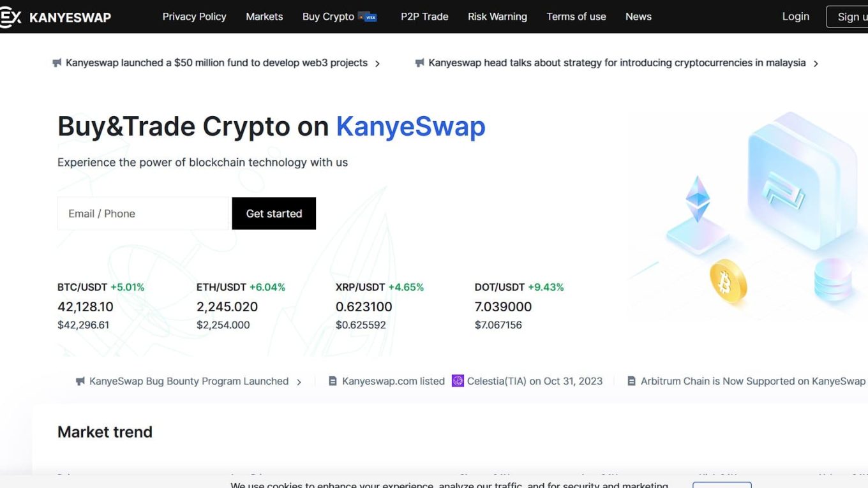Open the News menu item
868x488 pixels.
pyautogui.click(x=638, y=17)
